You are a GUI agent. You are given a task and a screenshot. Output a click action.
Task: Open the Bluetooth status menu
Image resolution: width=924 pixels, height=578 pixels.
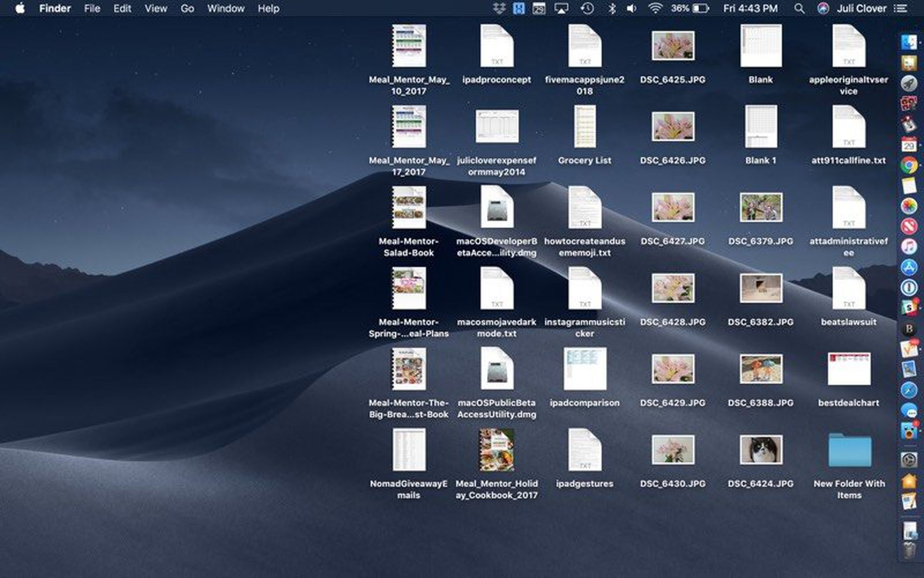click(x=612, y=8)
